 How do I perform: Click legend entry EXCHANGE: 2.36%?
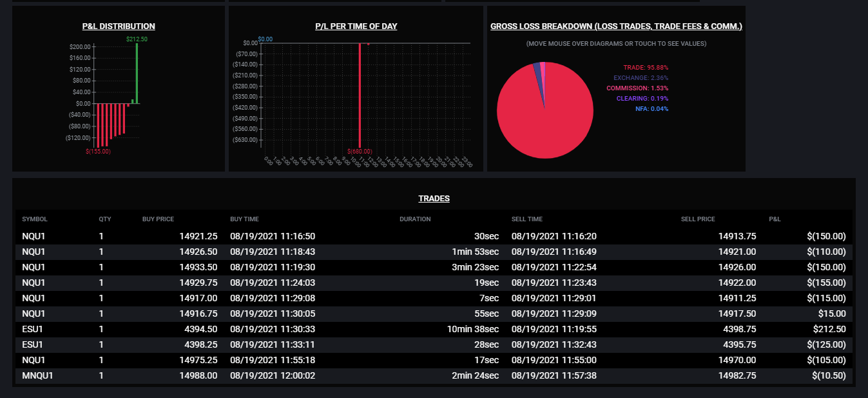pyautogui.click(x=641, y=78)
